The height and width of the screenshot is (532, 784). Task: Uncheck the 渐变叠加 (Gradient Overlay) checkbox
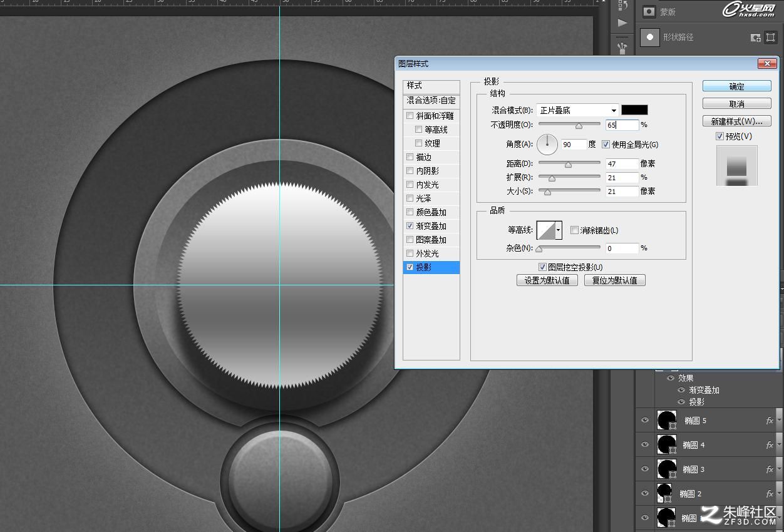pyautogui.click(x=410, y=226)
